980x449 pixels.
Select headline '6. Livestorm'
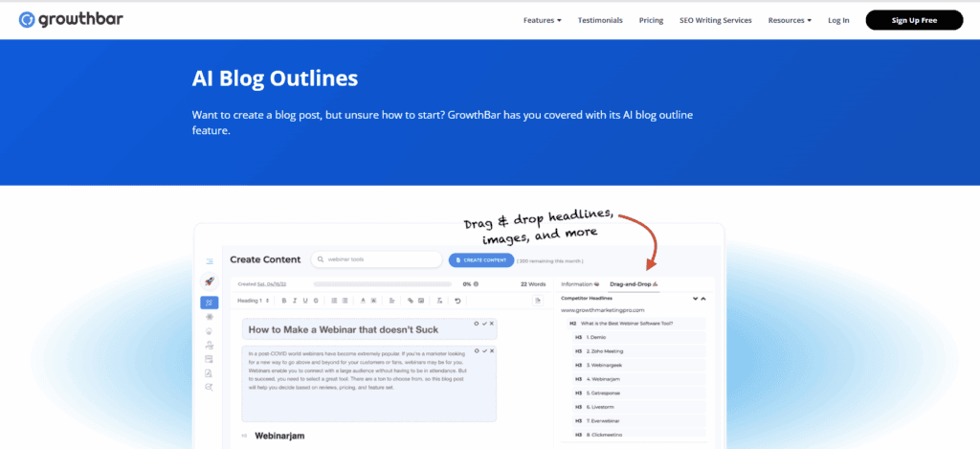(638, 407)
